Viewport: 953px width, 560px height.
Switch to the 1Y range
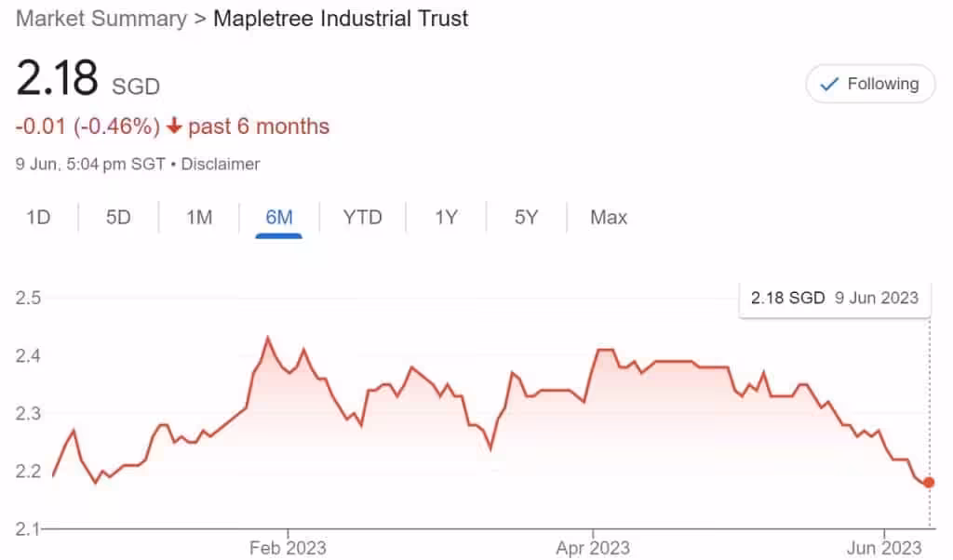pos(445,217)
